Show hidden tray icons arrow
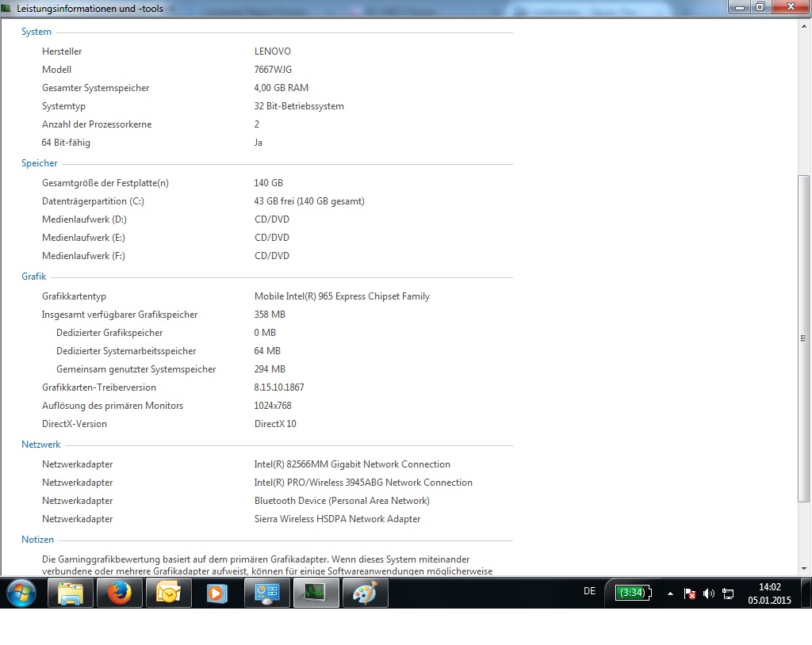 [670, 593]
